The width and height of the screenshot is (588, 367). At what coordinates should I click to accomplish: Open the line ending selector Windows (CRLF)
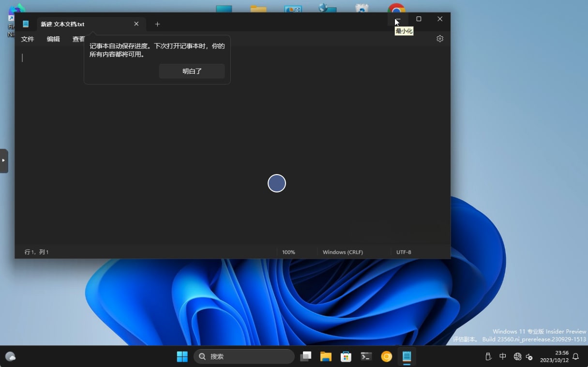343,252
